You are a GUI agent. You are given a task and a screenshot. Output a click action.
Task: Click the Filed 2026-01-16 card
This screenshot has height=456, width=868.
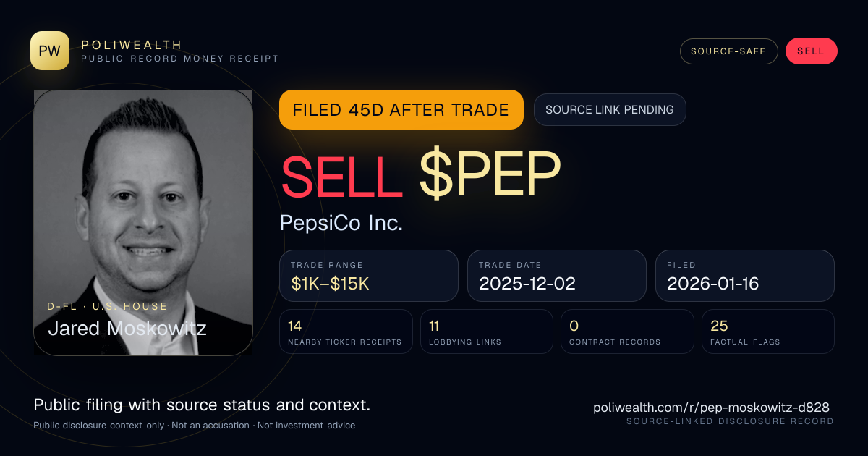(x=745, y=276)
